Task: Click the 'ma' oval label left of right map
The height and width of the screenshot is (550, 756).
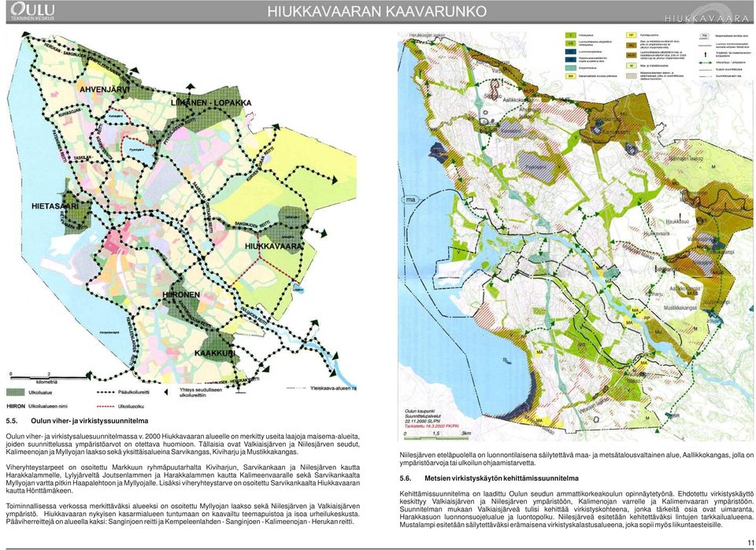Action: (410, 199)
